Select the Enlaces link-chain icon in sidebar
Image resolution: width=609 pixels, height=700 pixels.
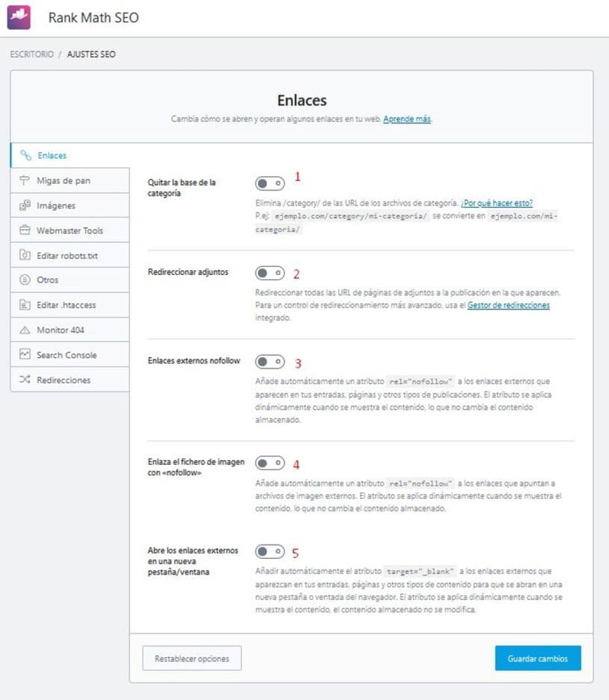click(25, 156)
